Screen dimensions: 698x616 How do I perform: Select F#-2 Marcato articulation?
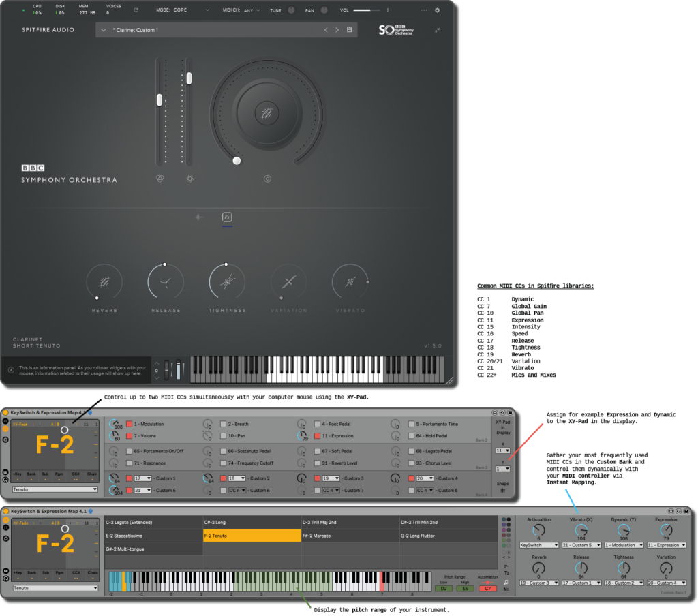coord(350,536)
